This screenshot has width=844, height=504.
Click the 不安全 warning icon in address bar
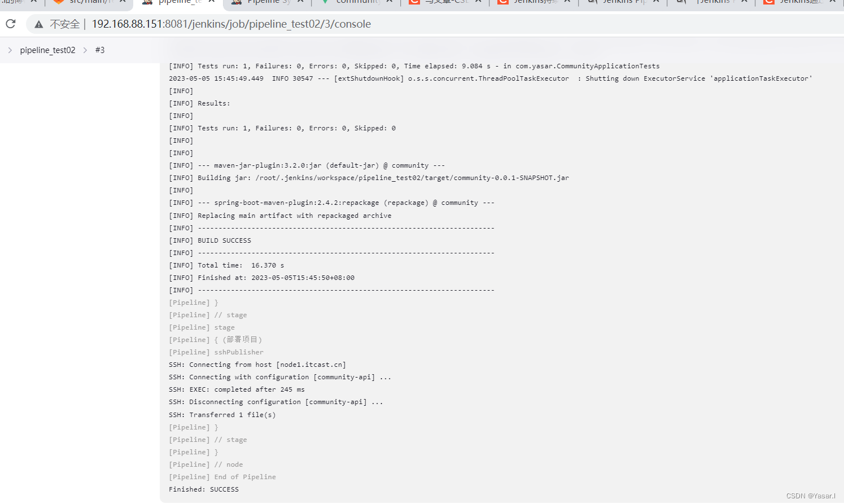pos(37,24)
